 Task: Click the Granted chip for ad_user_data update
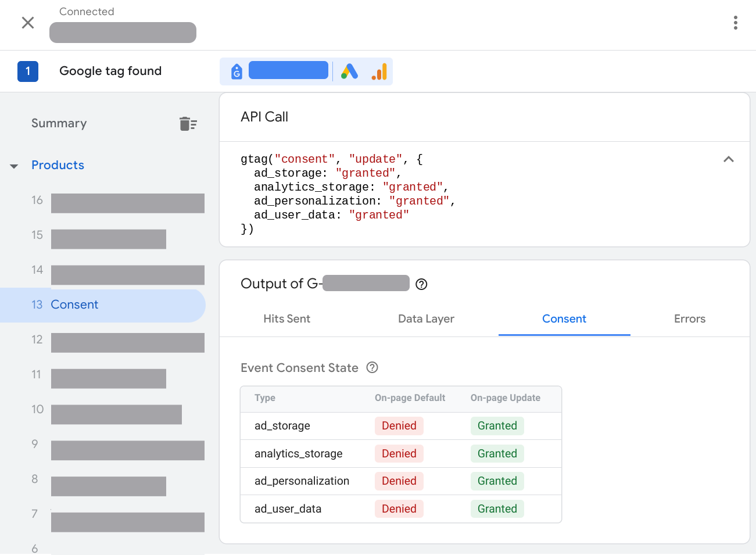click(497, 509)
